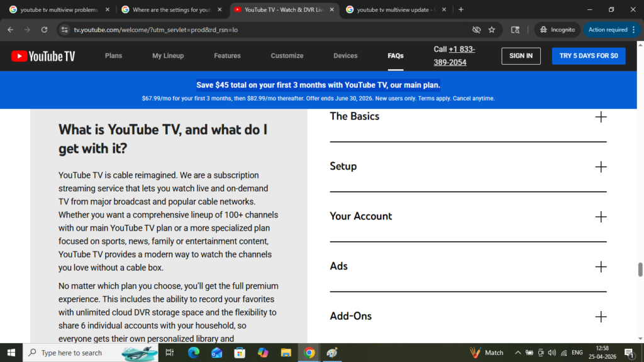Reload the current page
644x362 pixels.
(x=44, y=30)
